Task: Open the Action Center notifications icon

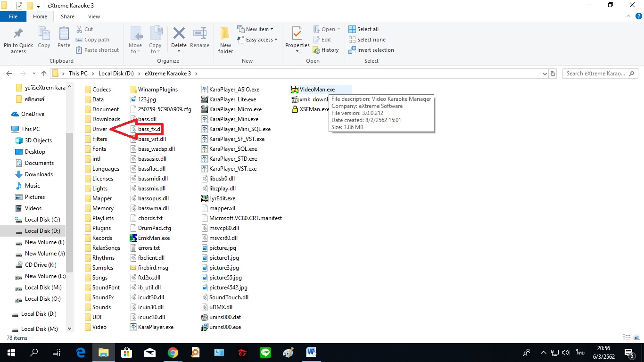Action: (x=629, y=353)
